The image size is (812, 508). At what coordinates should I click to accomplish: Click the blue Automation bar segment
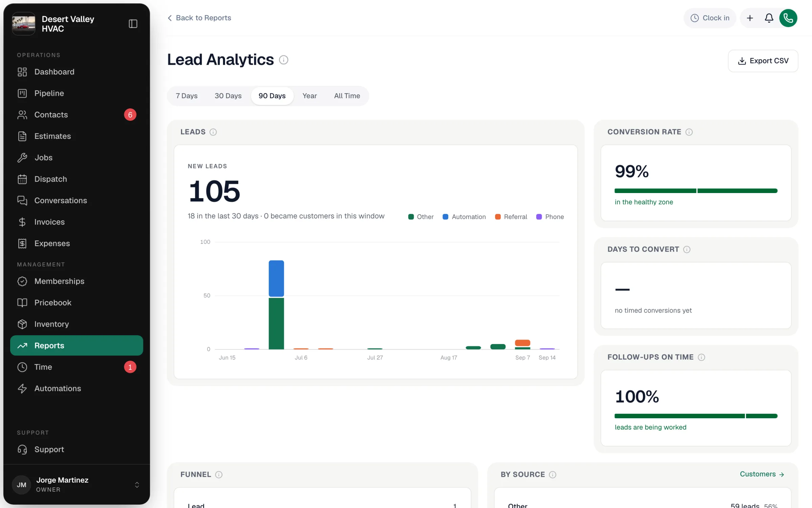pos(276,279)
